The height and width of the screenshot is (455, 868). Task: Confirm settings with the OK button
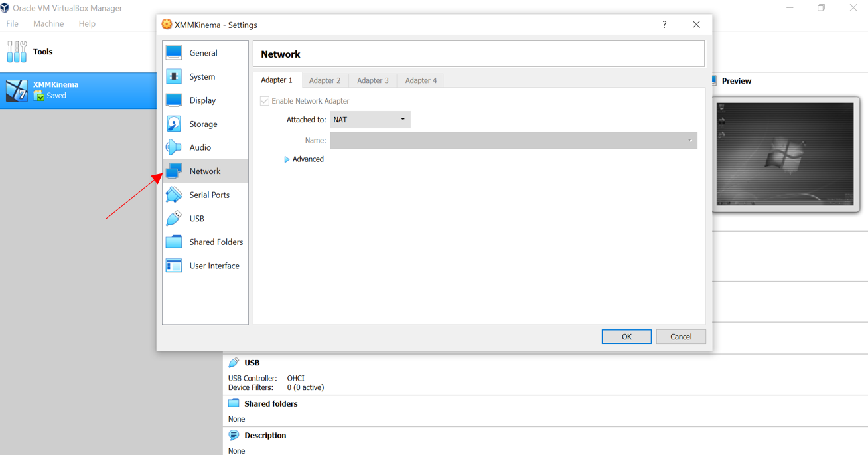click(x=626, y=336)
